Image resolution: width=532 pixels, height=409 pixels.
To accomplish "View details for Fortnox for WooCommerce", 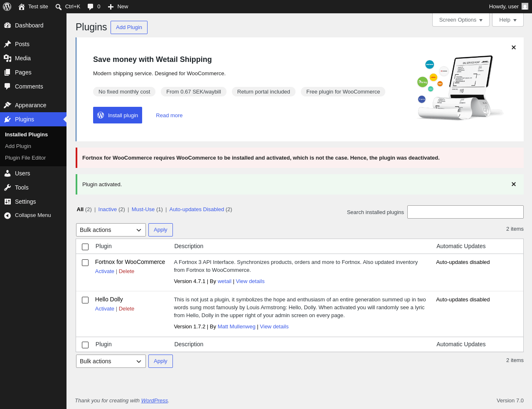I will coord(250,281).
